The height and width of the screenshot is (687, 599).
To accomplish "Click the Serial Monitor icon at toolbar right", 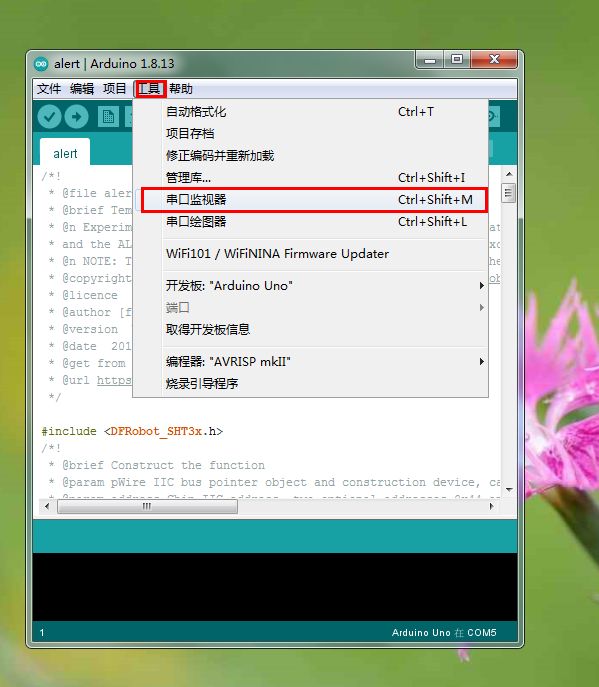I will (494, 116).
